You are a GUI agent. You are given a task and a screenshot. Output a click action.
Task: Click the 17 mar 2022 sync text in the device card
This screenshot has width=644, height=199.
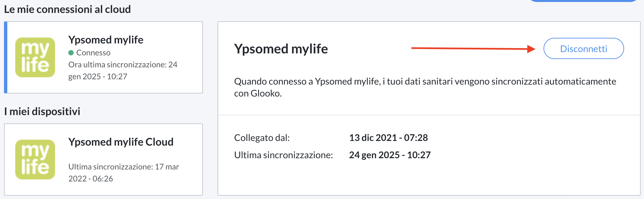(123, 172)
